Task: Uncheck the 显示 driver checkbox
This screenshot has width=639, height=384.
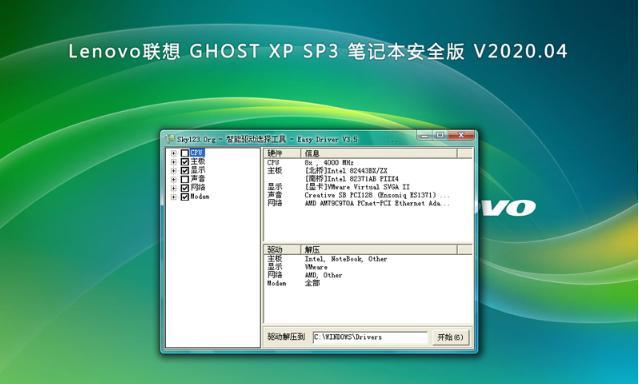Action: pyautogui.click(x=185, y=170)
